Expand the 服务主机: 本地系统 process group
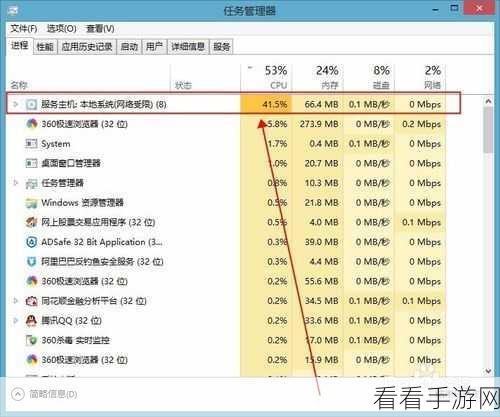This screenshot has width=500, height=417. pyautogui.click(x=15, y=104)
